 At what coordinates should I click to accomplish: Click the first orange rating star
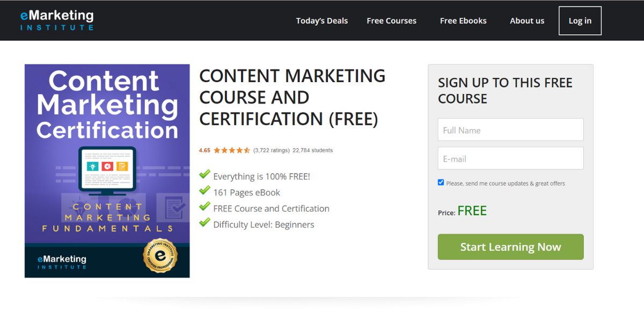pos(217,150)
